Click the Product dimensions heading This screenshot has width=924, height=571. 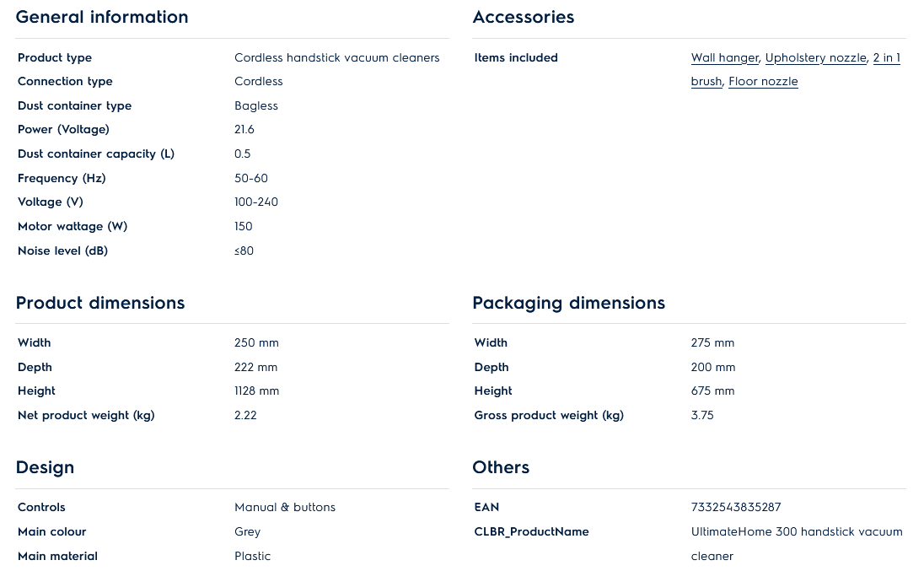point(100,303)
